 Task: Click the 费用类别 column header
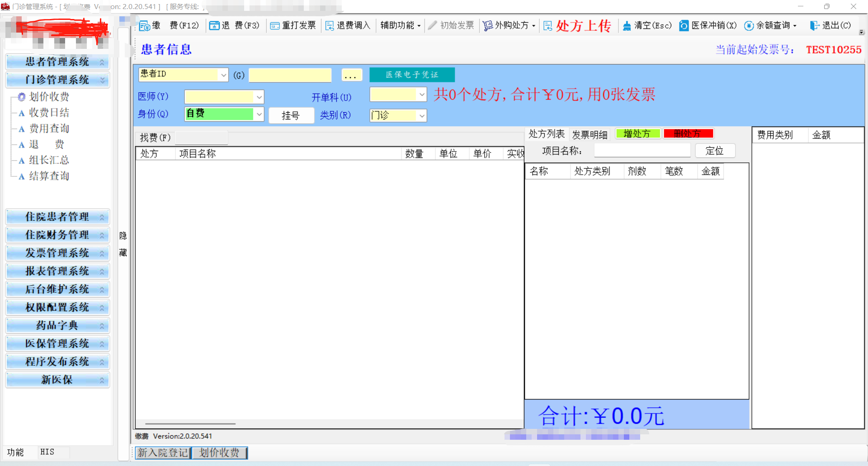pyautogui.click(x=780, y=135)
